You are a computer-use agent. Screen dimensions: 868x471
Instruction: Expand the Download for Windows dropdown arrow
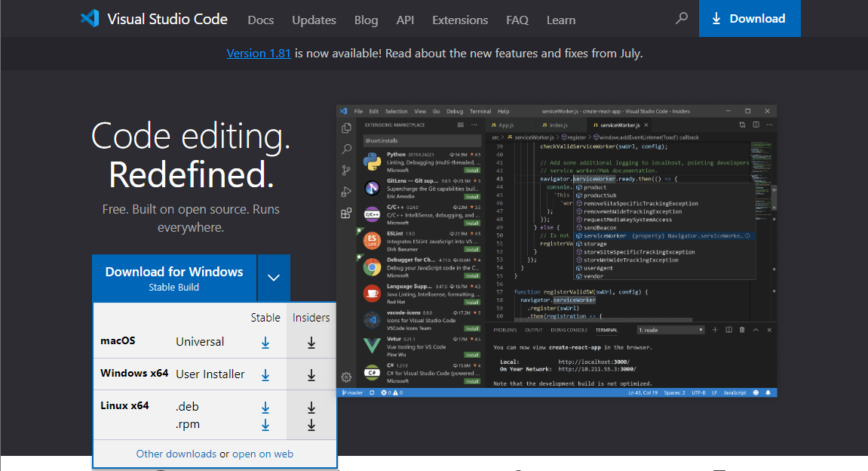click(275, 278)
